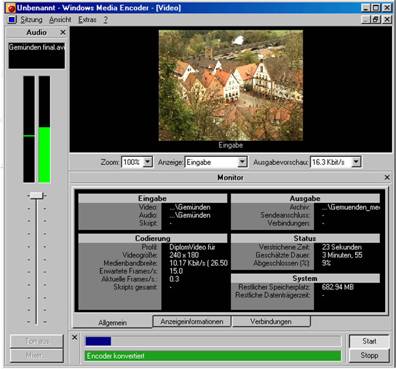
Task: Click the Status section header
Action: coord(305,238)
